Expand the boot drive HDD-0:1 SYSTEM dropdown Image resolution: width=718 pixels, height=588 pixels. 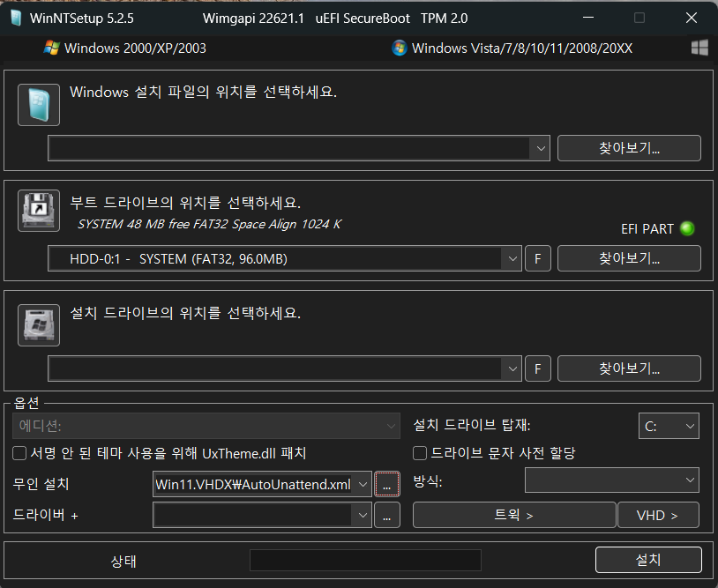point(512,258)
